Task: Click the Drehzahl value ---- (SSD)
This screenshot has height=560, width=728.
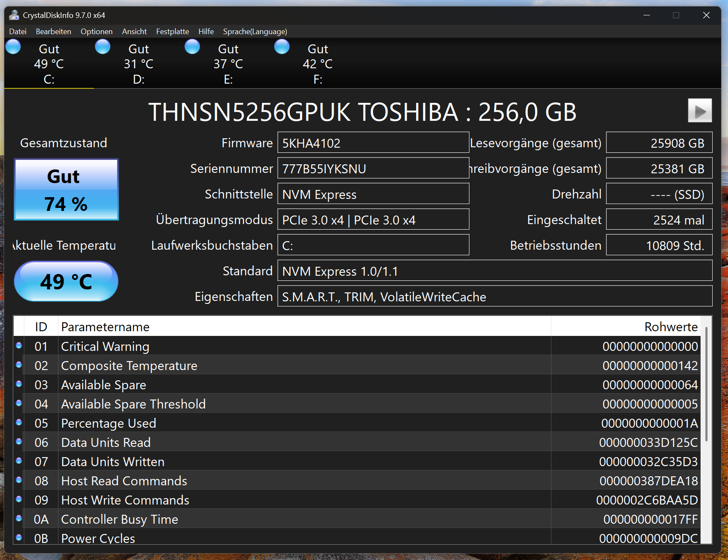Action: click(659, 194)
